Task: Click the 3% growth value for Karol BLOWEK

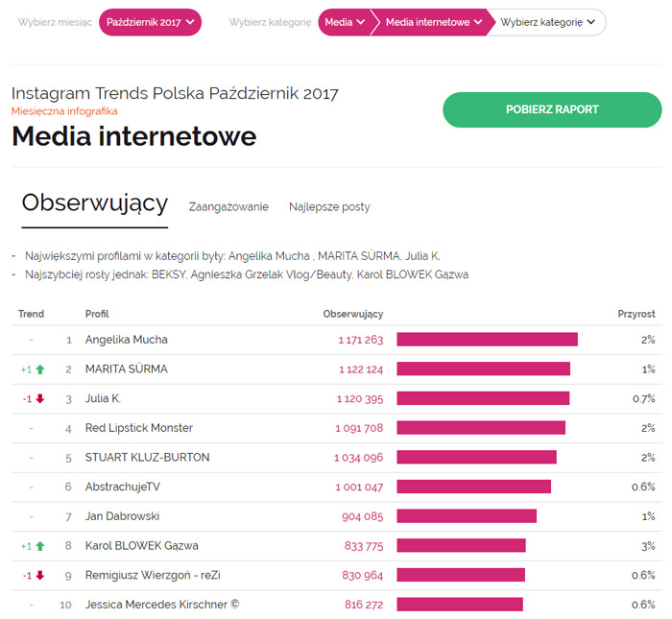Action: tap(648, 546)
